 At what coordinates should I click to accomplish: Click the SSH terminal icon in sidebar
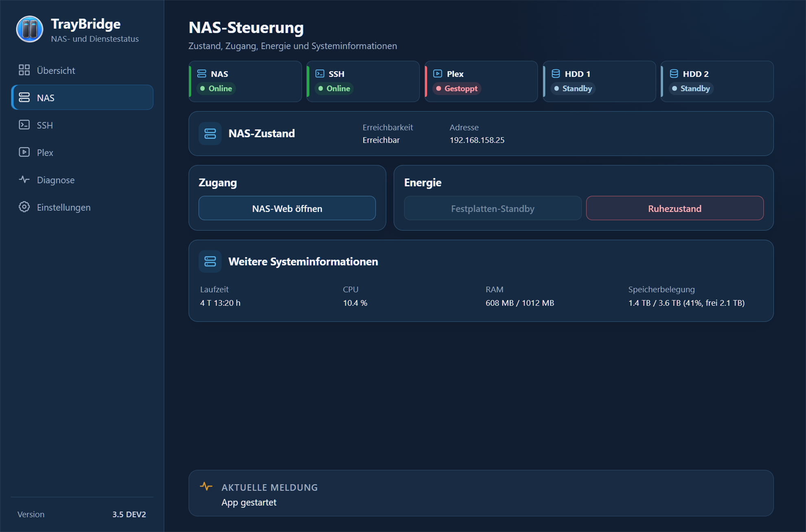[x=24, y=125]
